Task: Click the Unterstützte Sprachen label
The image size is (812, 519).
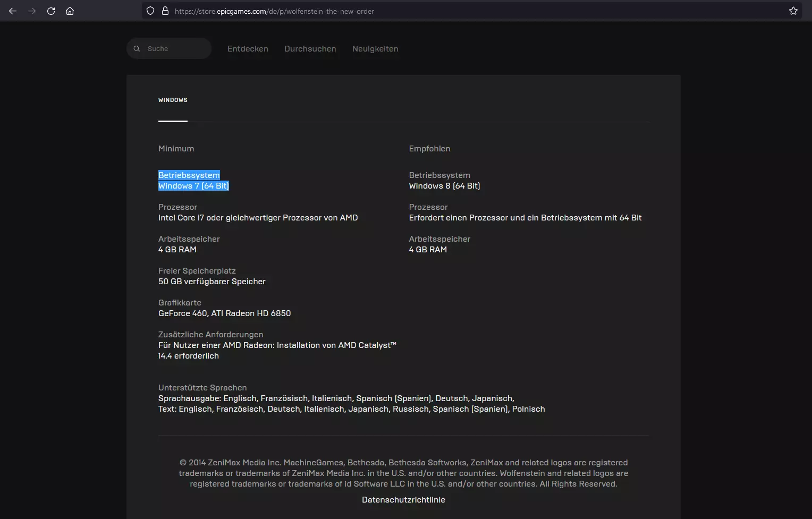Action: pos(202,388)
